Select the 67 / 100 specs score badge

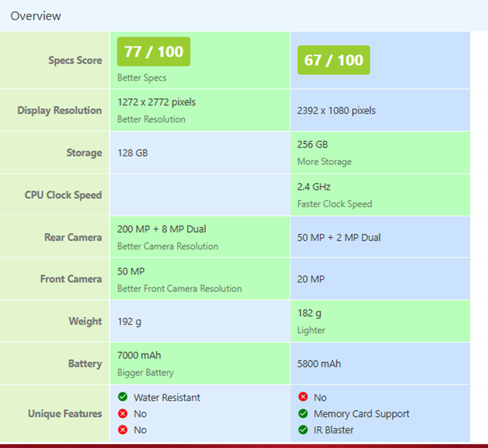[x=333, y=60]
